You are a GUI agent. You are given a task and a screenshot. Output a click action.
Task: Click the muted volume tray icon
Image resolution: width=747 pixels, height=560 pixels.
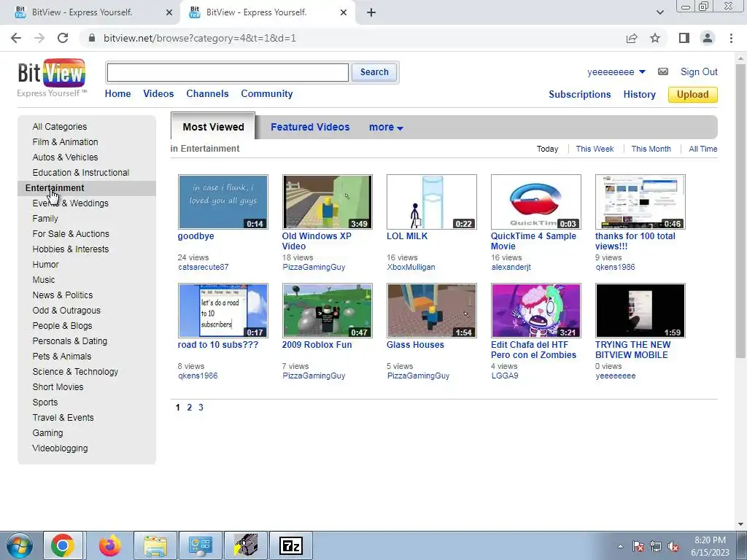(x=673, y=546)
